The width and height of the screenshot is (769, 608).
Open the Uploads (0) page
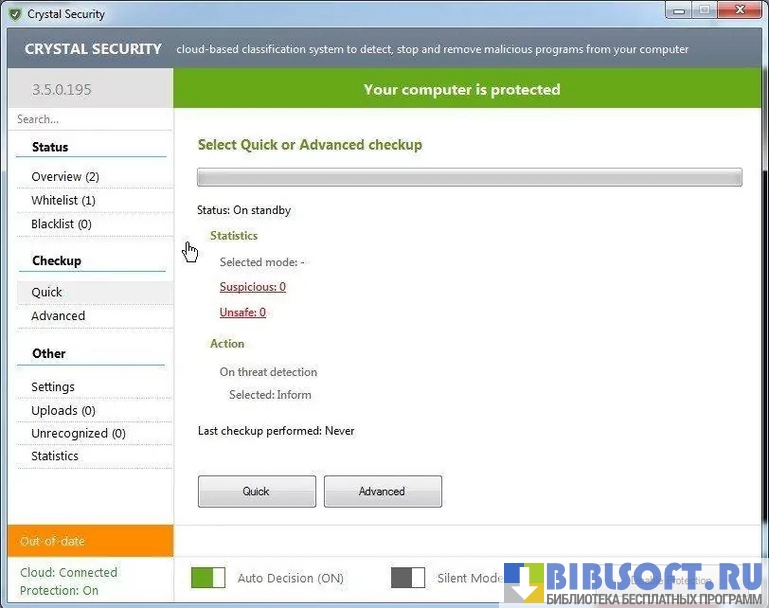[63, 411]
